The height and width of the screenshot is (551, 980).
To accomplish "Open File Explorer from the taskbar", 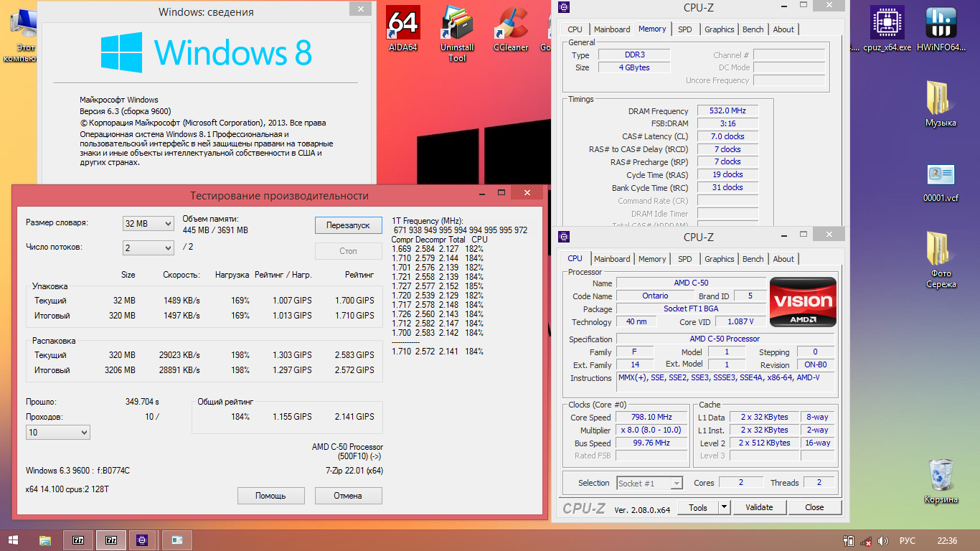I will (44, 540).
